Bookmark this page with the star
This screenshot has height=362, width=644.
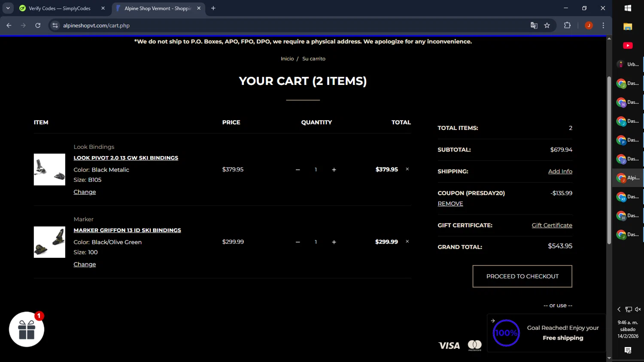coord(547,25)
